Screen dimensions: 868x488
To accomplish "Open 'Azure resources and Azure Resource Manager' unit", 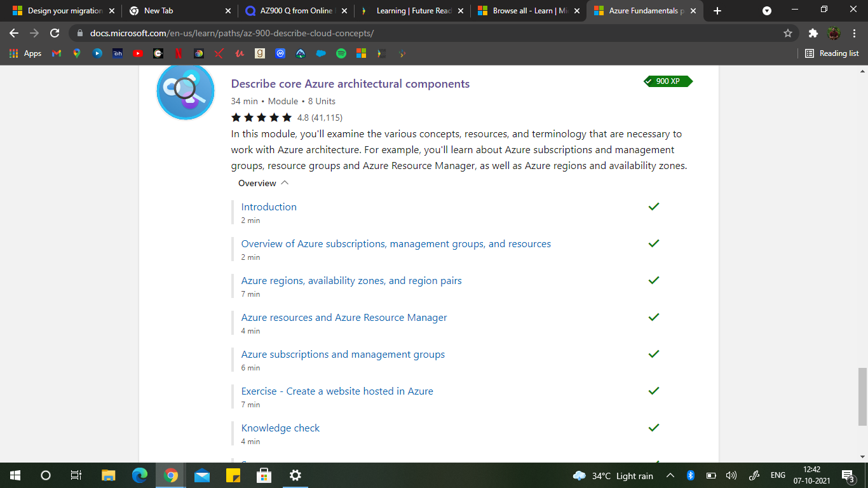I will coord(344,318).
